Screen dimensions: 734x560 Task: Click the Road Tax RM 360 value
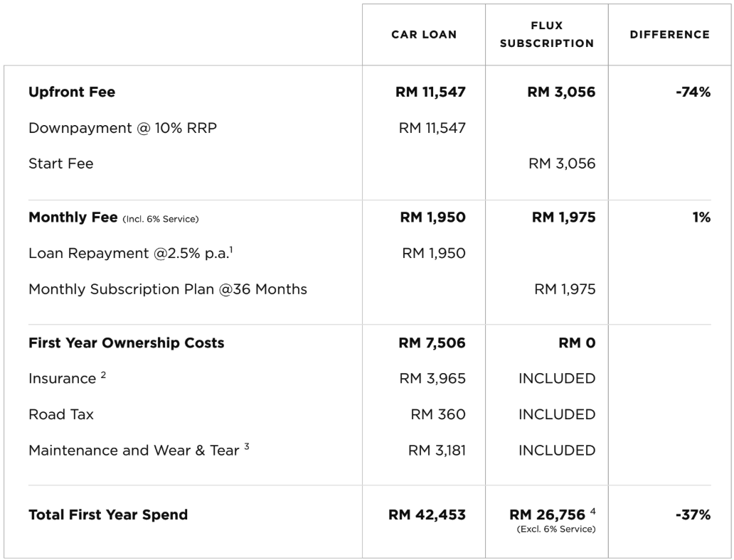point(437,414)
